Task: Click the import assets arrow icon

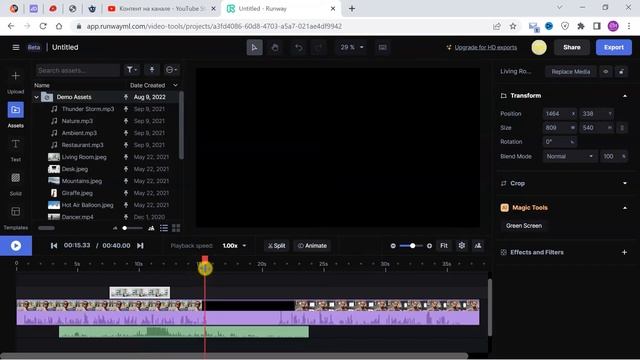Action: [152, 70]
